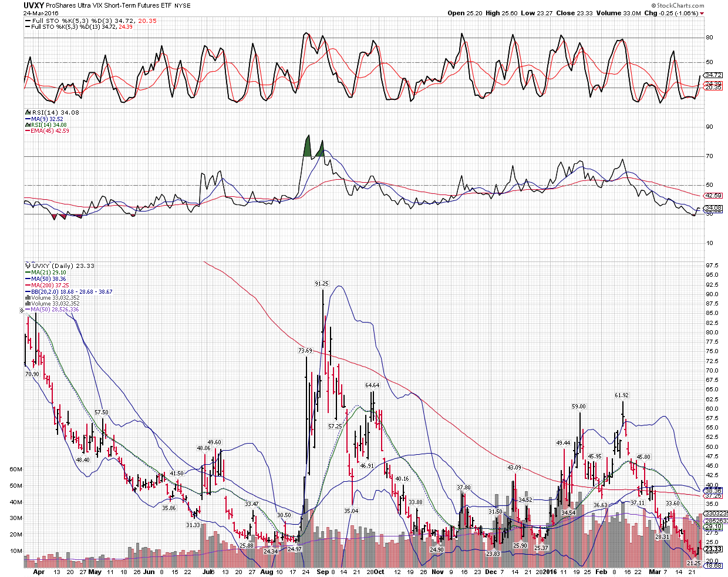Click the Mar month label on the time axis
The width and height of the screenshot is (728, 577).
(655, 572)
